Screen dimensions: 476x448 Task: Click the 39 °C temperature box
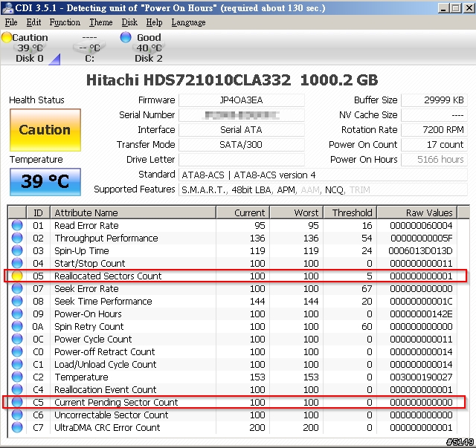pyautogui.click(x=45, y=182)
